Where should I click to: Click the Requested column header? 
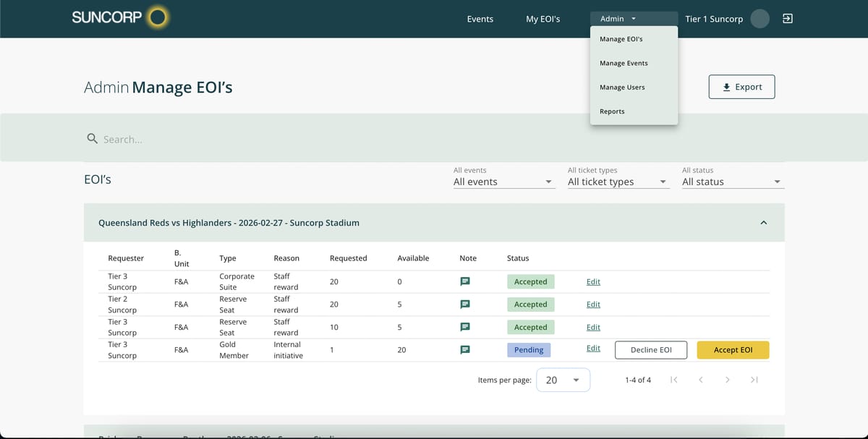(x=349, y=258)
